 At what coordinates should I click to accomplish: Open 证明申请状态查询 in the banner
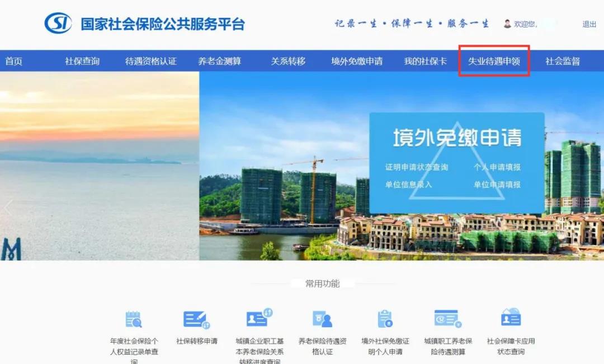point(417,167)
